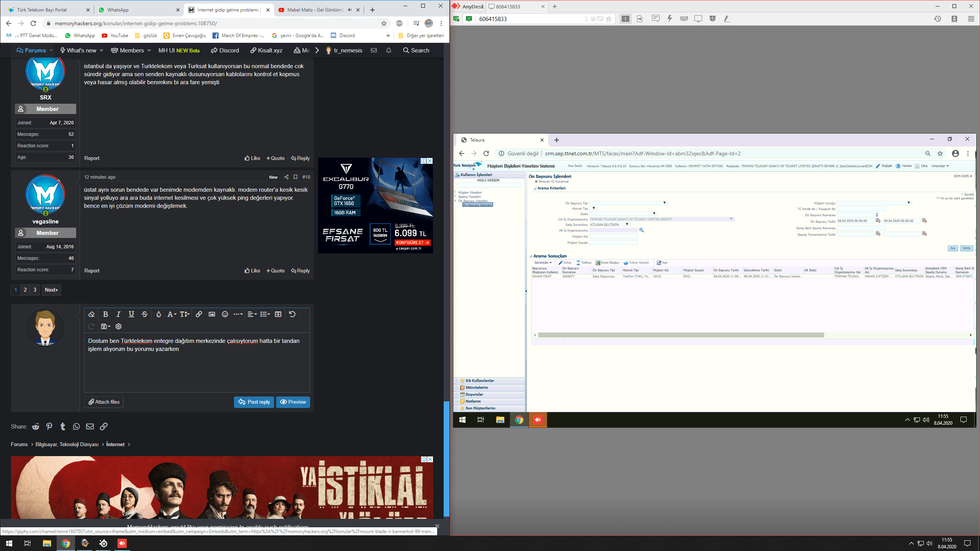The width and height of the screenshot is (980, 551).
Task: Search Alt İş Organizasyonu magnifier icon
Action: pos(642,230)
